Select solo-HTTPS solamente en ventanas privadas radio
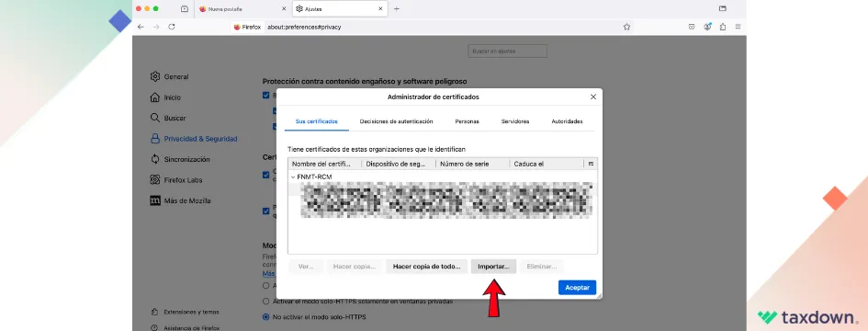Screen dimensions: 868x331 click(x=265, y=302)
